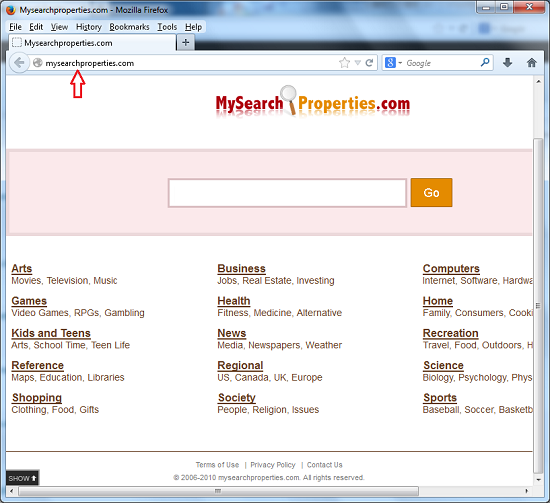Open the Bookmarks menu

(x=129, y=27)
